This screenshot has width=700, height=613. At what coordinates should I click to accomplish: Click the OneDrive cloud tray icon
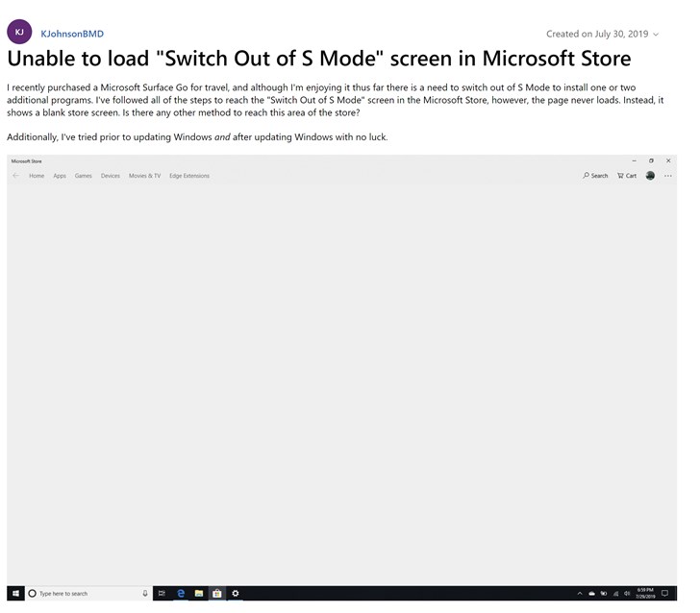point(591,594)
